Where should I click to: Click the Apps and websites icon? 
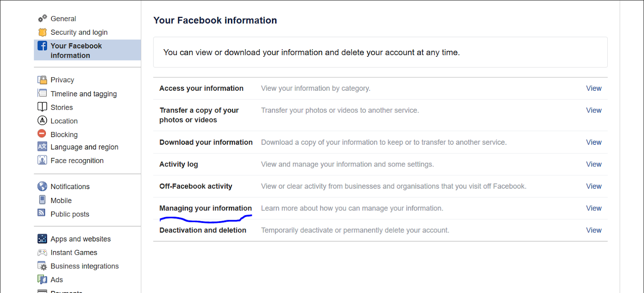pyautogui.click(x=42, y=239)
